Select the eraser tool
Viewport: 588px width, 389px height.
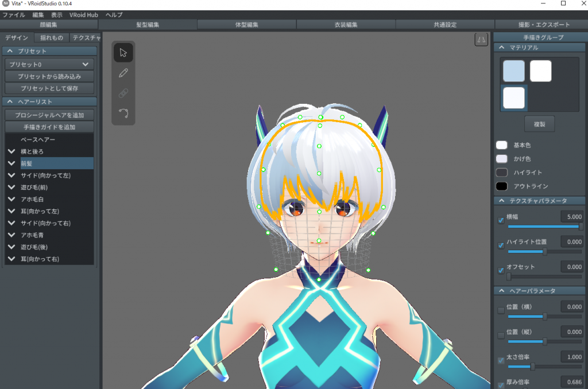pos(123,93)
